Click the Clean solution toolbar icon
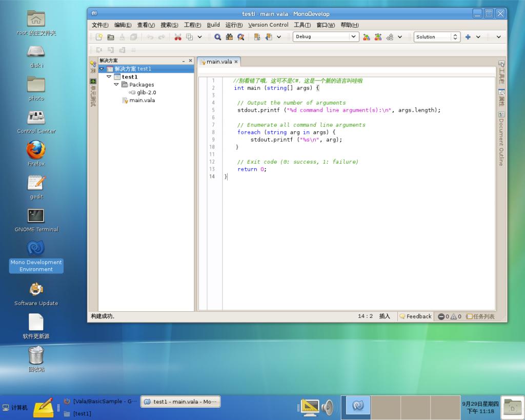Screen dimensions: 525x420 click(x=390, y=37)
